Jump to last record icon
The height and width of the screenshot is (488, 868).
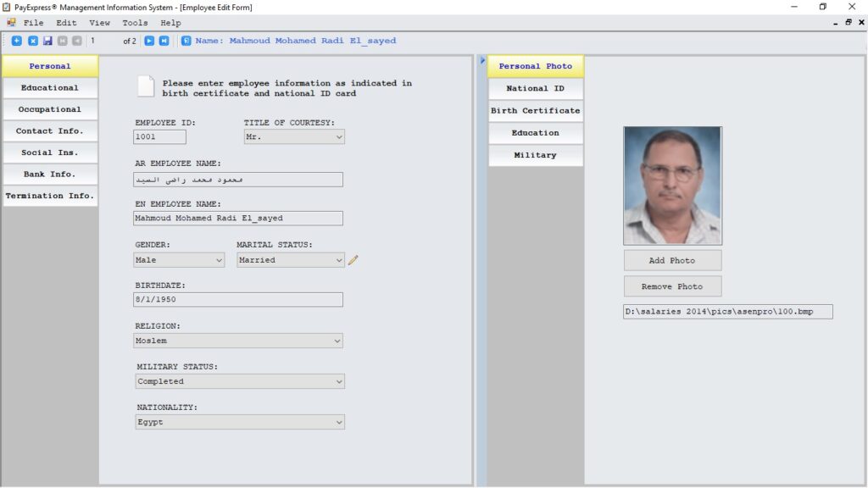(164, 41)
